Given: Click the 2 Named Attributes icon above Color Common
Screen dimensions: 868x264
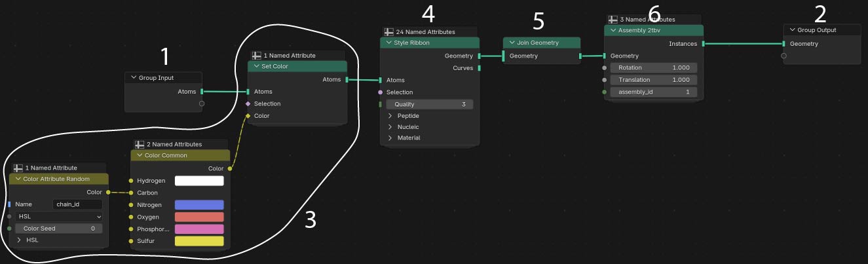Looking at the screenshot, I should tap(140, 144).
